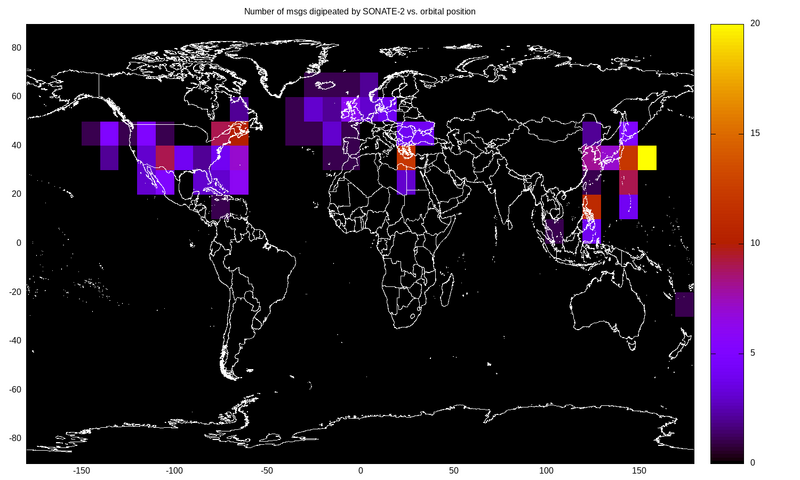Click the orange-red cell over the eastern Mediterranean
Image resolution: width=800 pixels, height=480 pixels.
406,157
